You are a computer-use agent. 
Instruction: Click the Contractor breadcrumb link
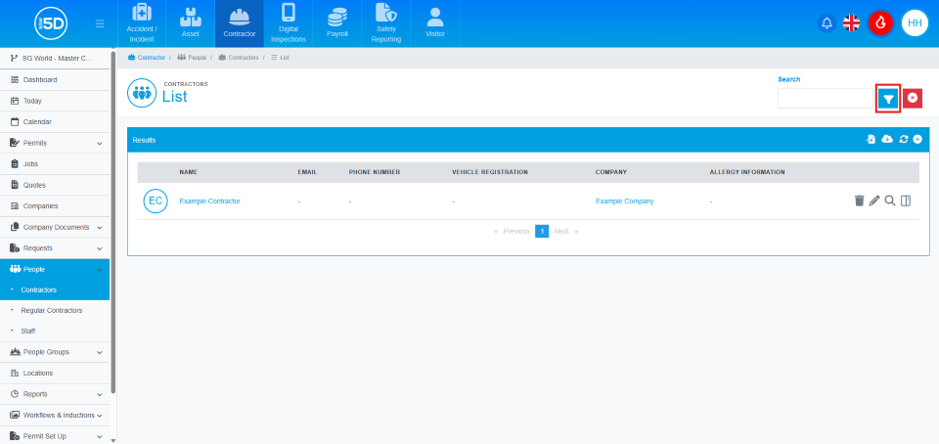click(146, 58)
